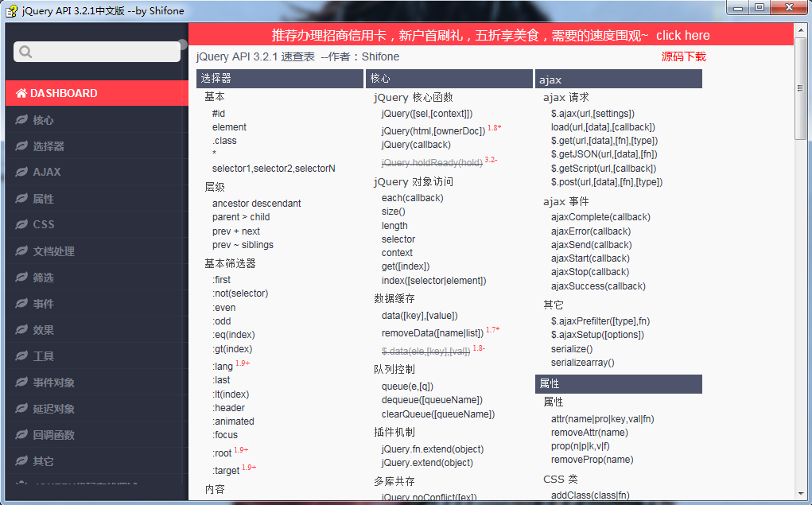The image size is (812, 505).
Task: Click the leaf icon next to 文档处理
Action: click(x=21, y=251)
